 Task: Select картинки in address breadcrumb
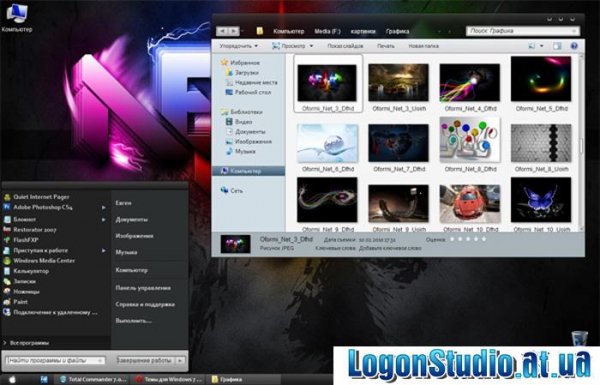point(363,31)
